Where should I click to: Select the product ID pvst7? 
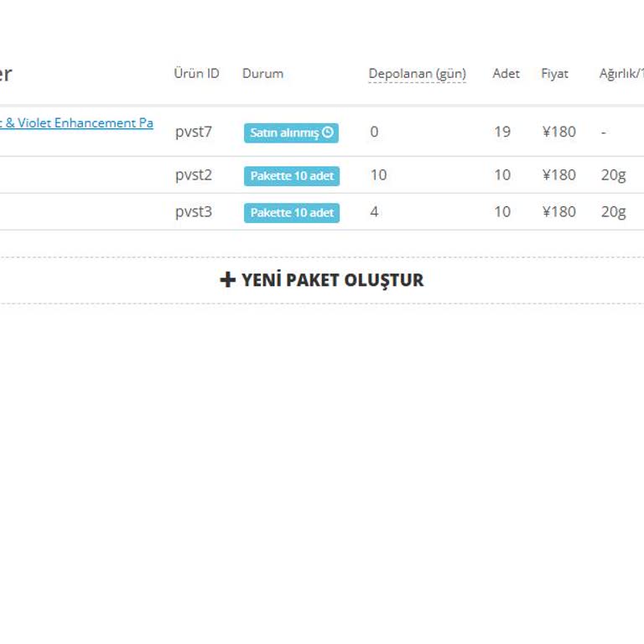click(x=194, y=132)
